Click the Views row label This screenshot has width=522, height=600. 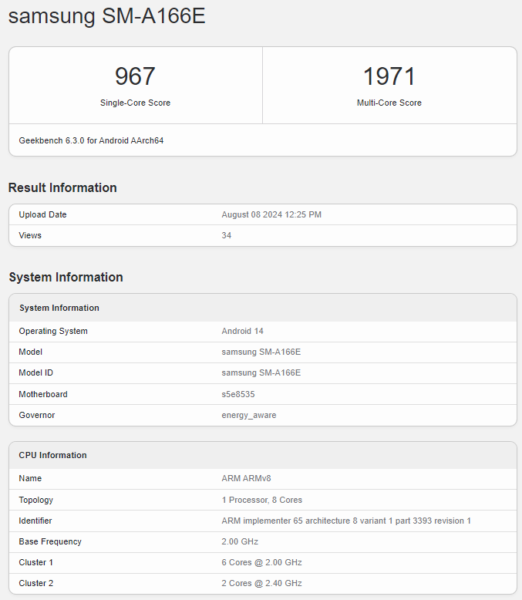point(30,235)
